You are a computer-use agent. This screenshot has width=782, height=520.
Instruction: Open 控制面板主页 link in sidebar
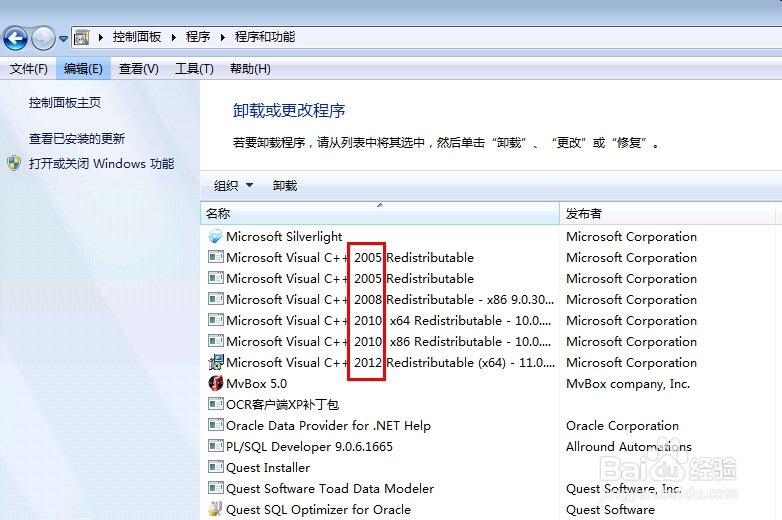click(x=65, y=103)
